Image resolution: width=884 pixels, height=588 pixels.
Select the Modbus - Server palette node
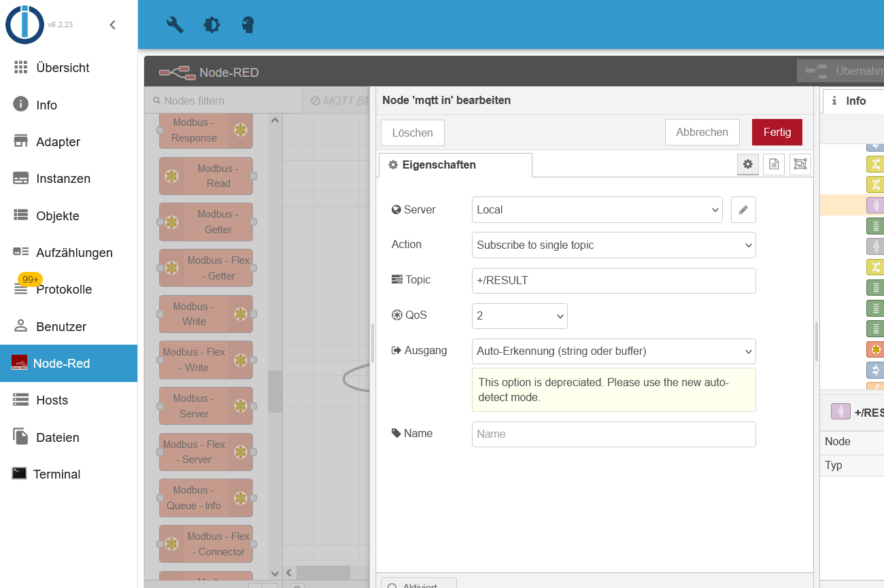(x=206, y=406)
